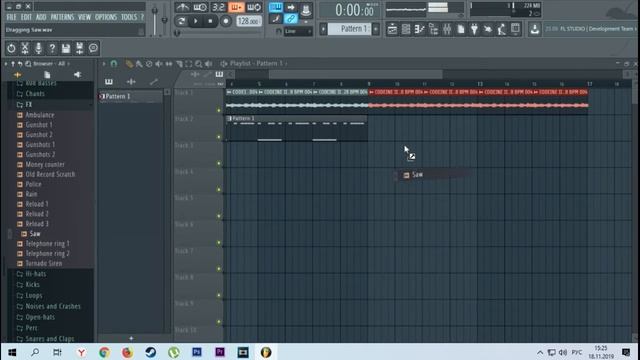Click the download content library icon
This screenshot has height=360, width=640.
coord(534,29)
